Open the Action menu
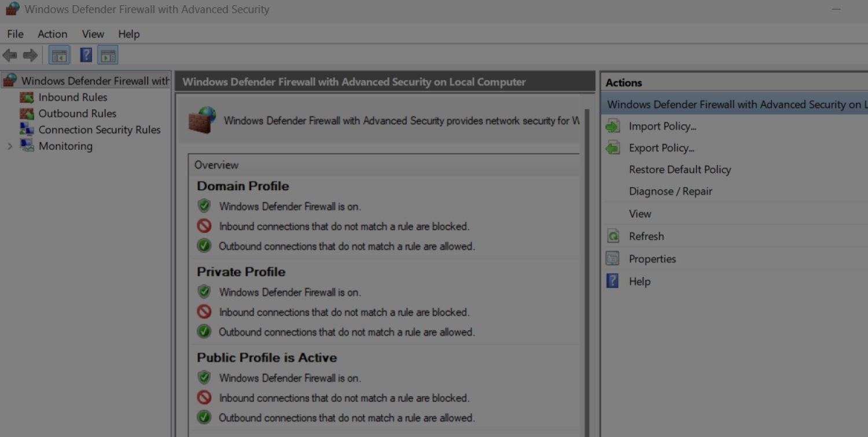The image size is (868, 437). pos(52,34)
